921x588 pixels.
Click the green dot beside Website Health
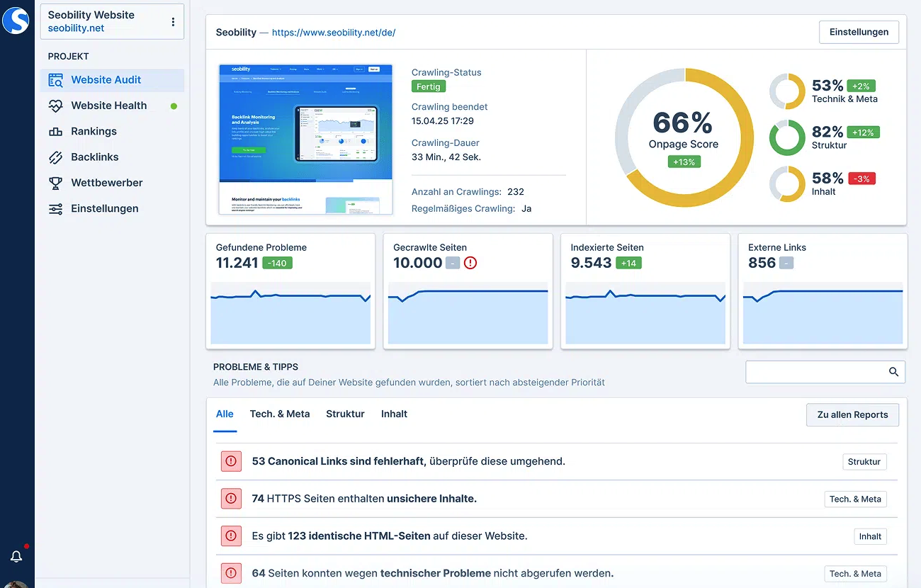click(x=174, y=106)
